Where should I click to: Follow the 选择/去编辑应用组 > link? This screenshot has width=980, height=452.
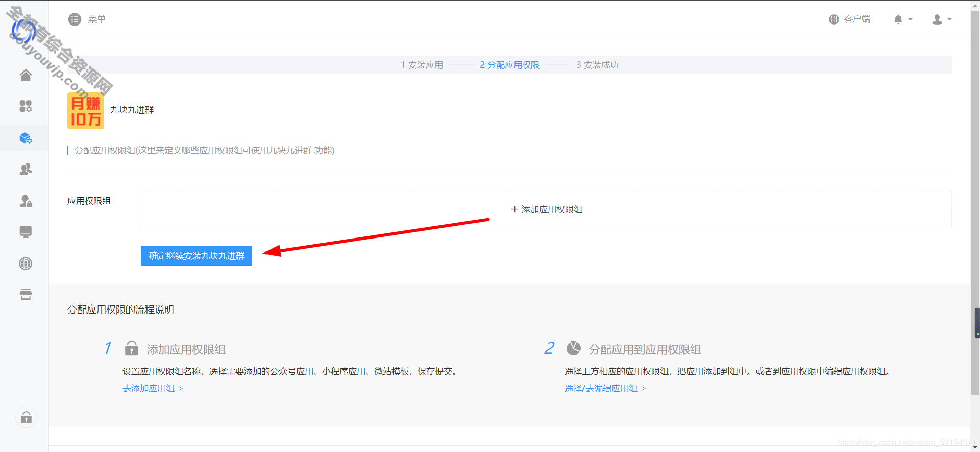(x=605, y=388)
